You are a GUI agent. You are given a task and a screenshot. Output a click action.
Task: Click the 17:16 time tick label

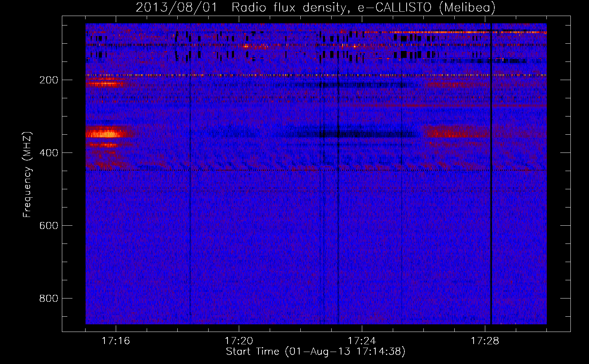(x=116, y=341)
